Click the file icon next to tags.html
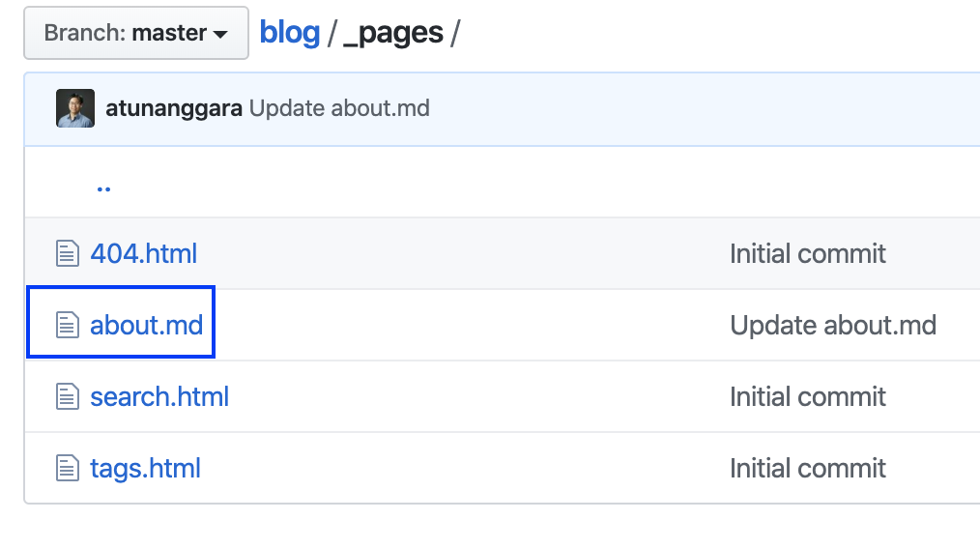Viewport: 980px width, 549px height. tap(68, 468)
